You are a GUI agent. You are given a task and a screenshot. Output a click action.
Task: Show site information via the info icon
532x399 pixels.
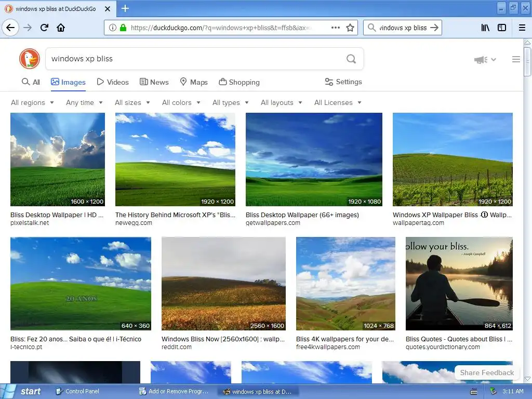tap(113, 28)
